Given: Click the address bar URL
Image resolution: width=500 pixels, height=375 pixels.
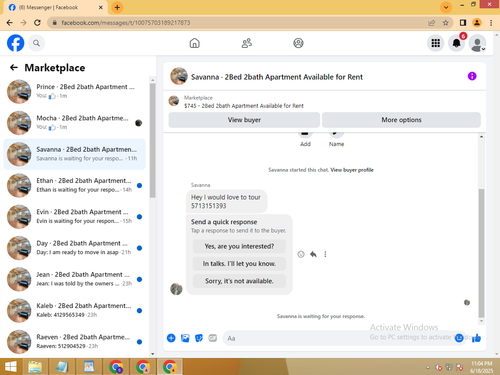Looking at the screenshot, I should point(126,23).
